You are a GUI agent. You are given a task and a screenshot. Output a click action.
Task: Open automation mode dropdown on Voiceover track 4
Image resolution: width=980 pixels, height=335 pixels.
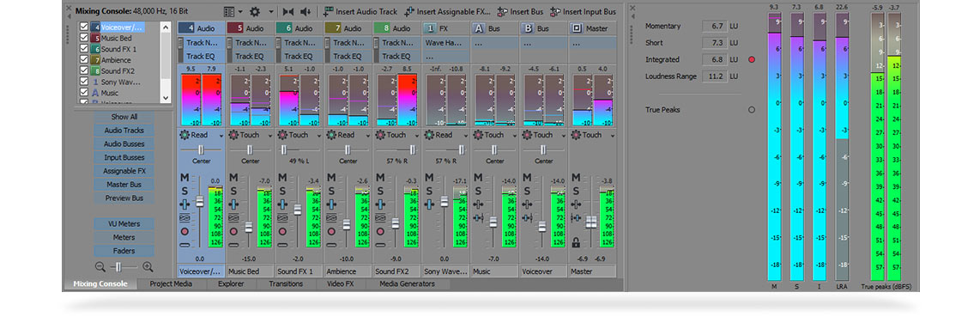[x=221, y=135]
